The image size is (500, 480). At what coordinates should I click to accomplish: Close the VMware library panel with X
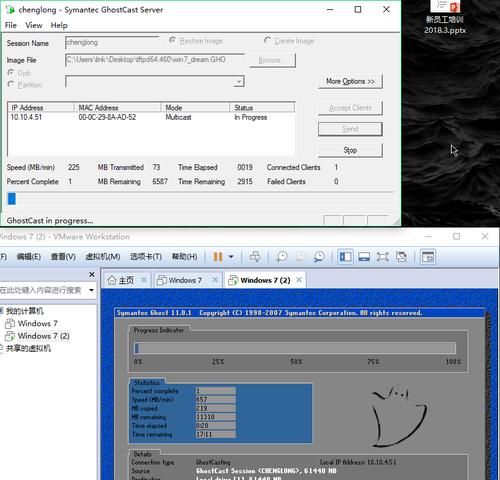coord(92,274)
